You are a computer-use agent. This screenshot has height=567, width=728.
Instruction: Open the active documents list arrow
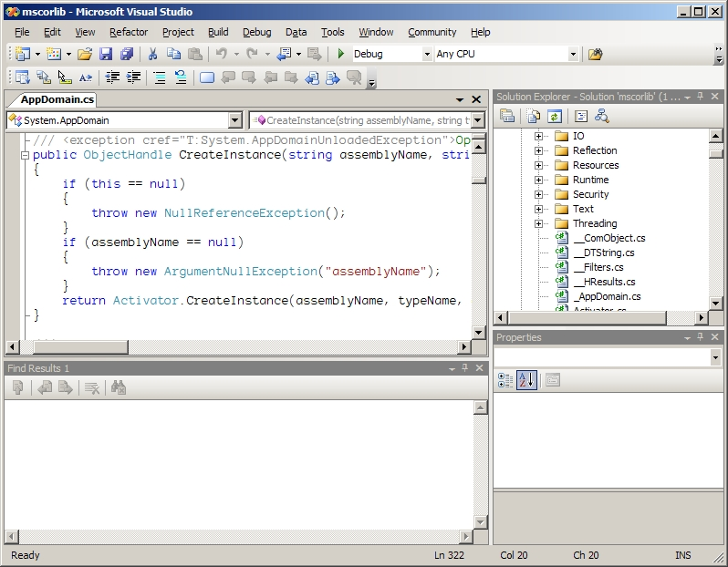click(x=460, y=99)
